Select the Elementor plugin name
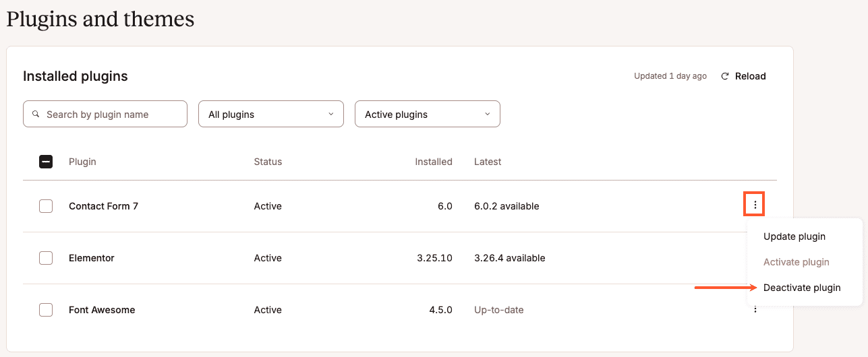Image resolution: width=868 pixels, height=357 pixels. [92, 258]
